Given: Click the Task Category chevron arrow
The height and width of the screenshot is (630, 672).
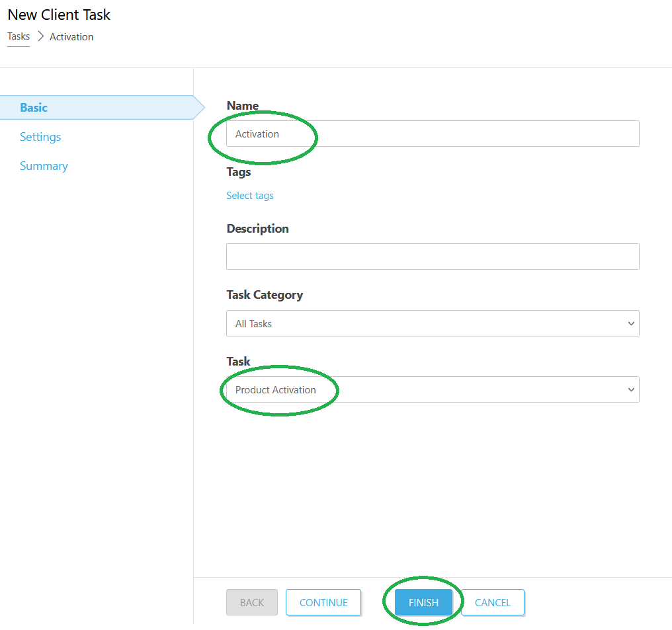Looking at the screenshot, I should click(630, 323).
